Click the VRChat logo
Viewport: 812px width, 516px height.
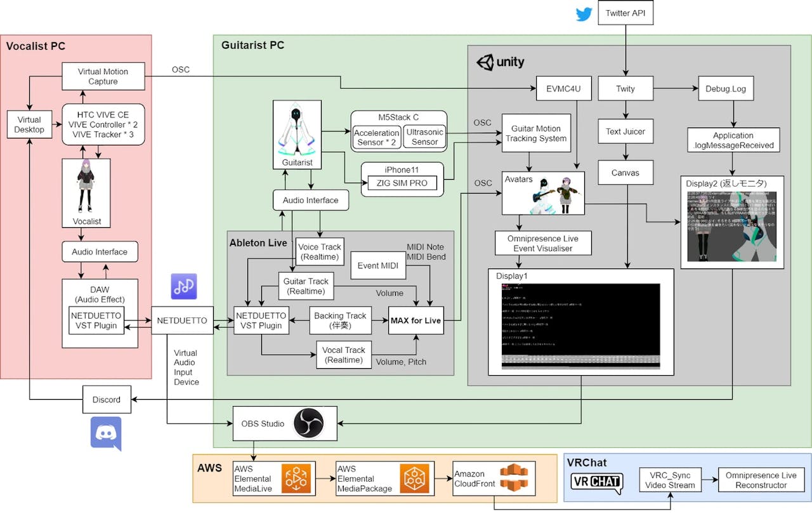tap(596, 483)
